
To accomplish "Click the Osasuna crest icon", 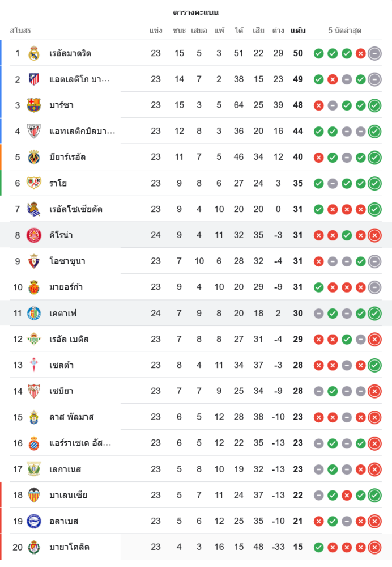I will click(34, 261).
